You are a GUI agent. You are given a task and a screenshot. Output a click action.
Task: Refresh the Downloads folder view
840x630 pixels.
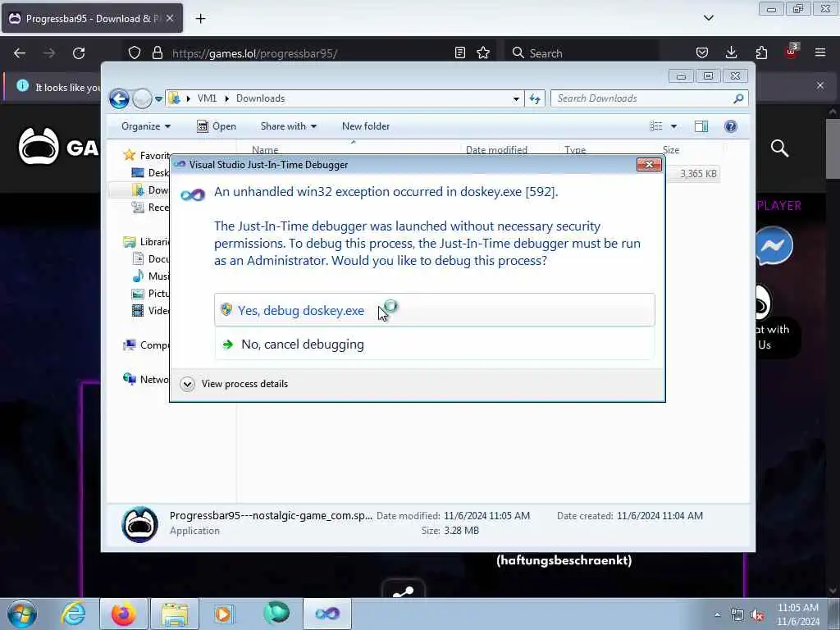coord(535,98)
